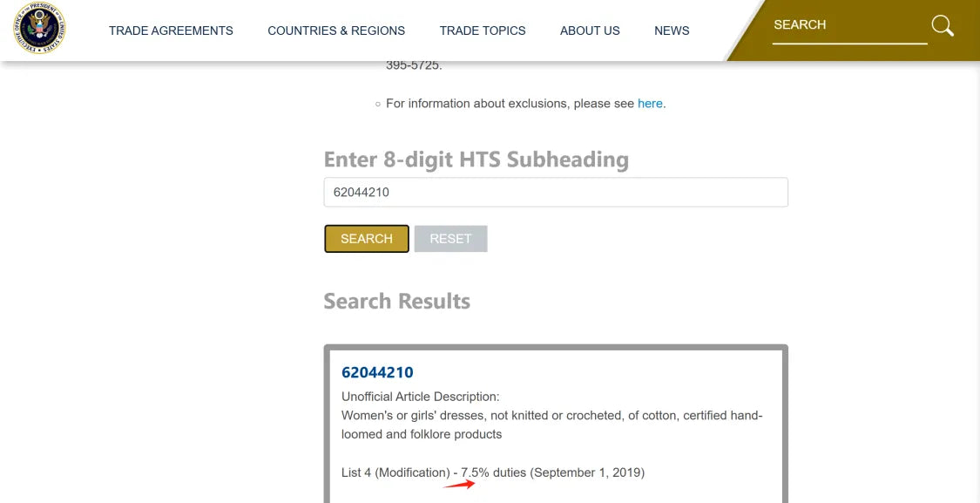Viewport: 980px width, 503px height.
Task: Click the magnifying glass search icon
Action: pos(943,26)
